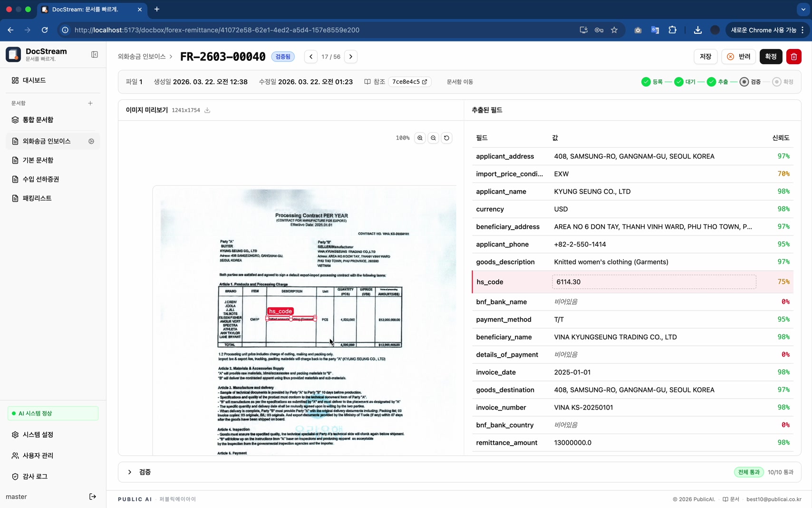The height and width of the screenshot is (508, 812).
Task: Go to the next document
Action: coord(351,57)
